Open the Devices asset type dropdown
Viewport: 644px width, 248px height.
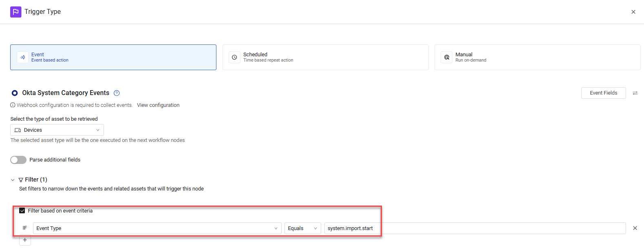[57, 130]
